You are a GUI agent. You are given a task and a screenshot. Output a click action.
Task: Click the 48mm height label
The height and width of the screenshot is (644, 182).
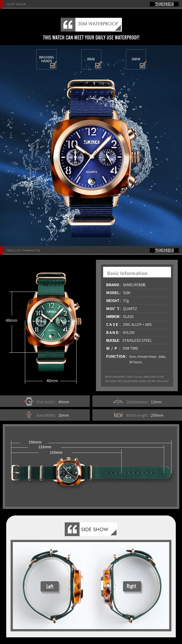click(x=12, y=320)
